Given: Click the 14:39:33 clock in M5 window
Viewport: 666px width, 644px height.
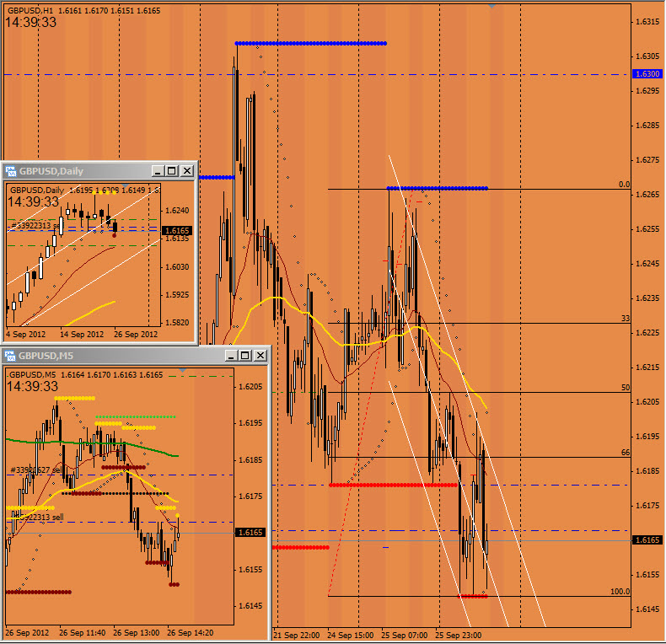Looking at the screenshot, I should coord(32,386).
